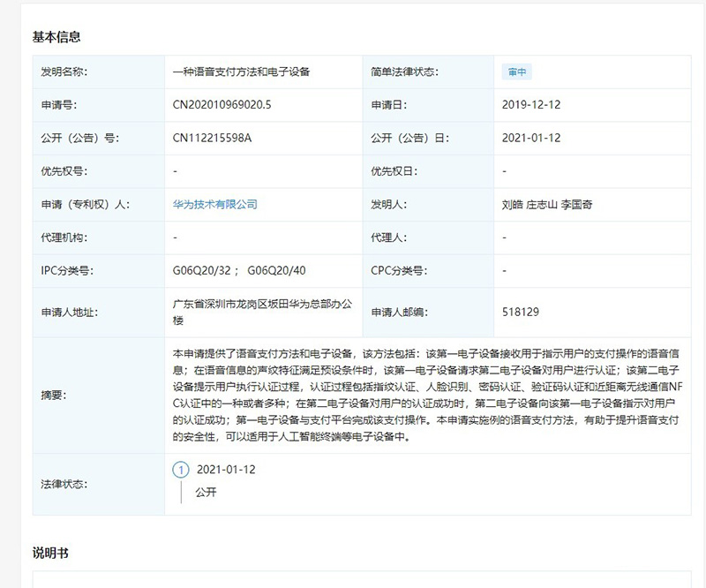Click the publication date value 2021-01-12
The width and height of the screenshot is (706, 588).
(x=531, y=138)
